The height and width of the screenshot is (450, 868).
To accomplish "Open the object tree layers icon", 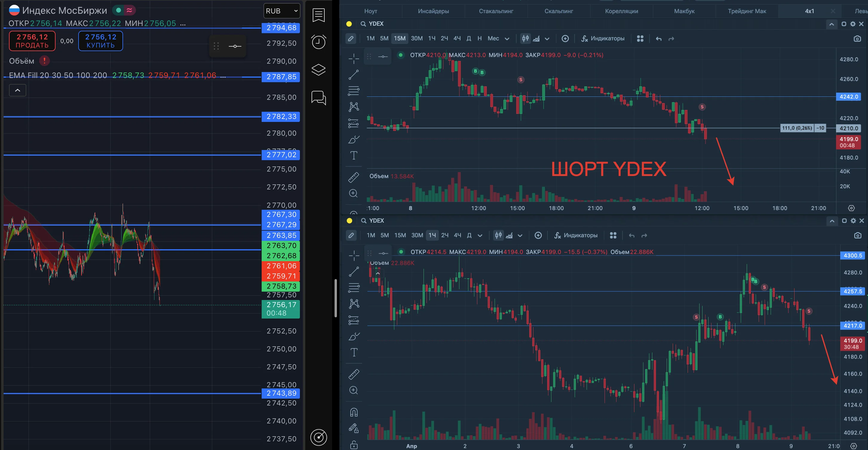I will click(x=318, y=70).
